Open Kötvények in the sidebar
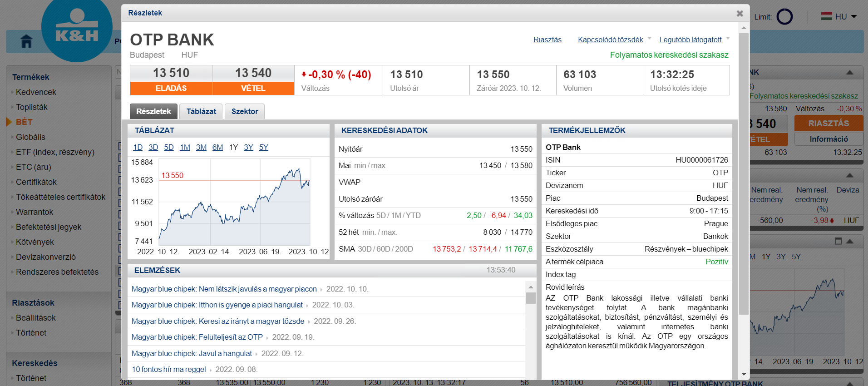Viewport: 868px width, 386px height. click(35, 242)
